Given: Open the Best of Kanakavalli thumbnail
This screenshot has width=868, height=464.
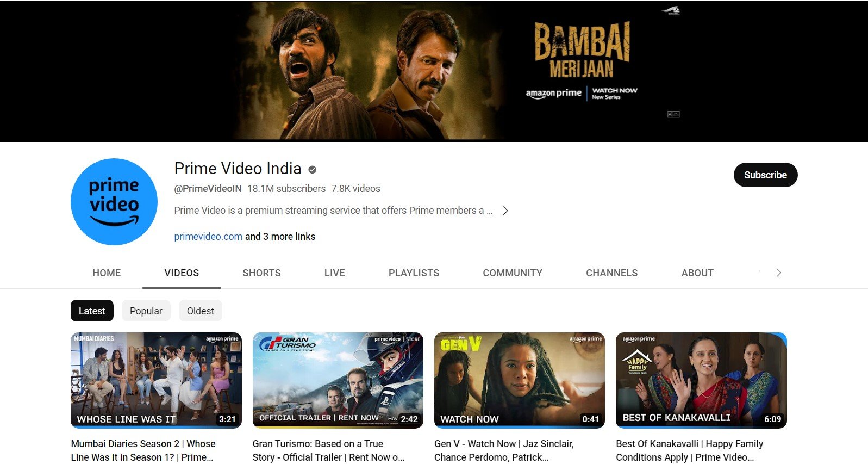Looking at the screenshot, I should (x=701, y=380).
